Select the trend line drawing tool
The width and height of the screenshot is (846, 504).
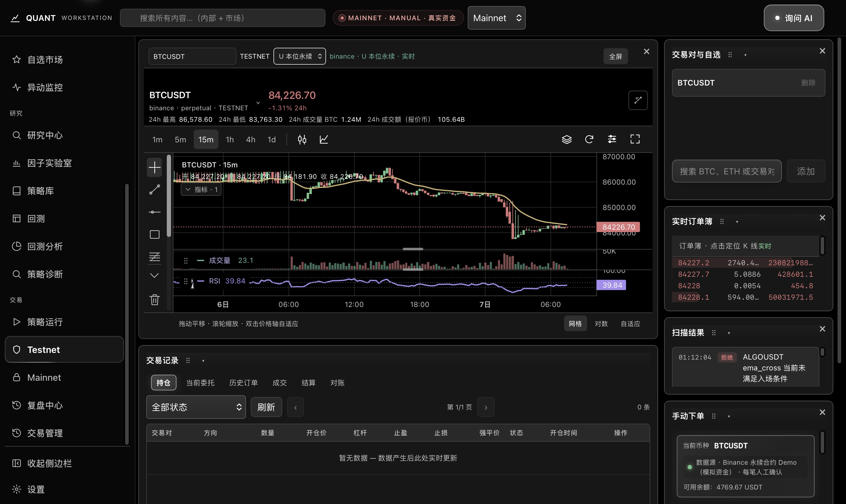click(154, 189)
